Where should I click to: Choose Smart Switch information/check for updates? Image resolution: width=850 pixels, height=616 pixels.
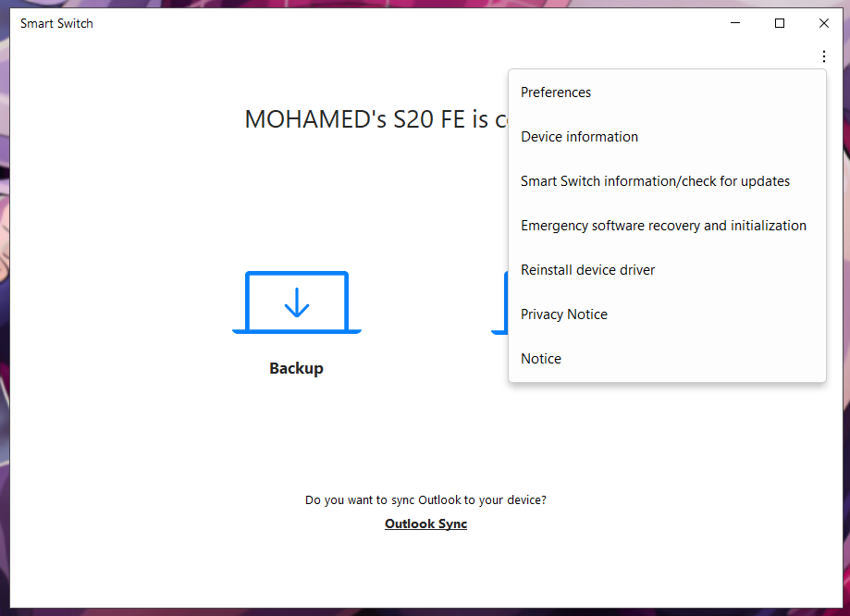[x=667, y=181]
